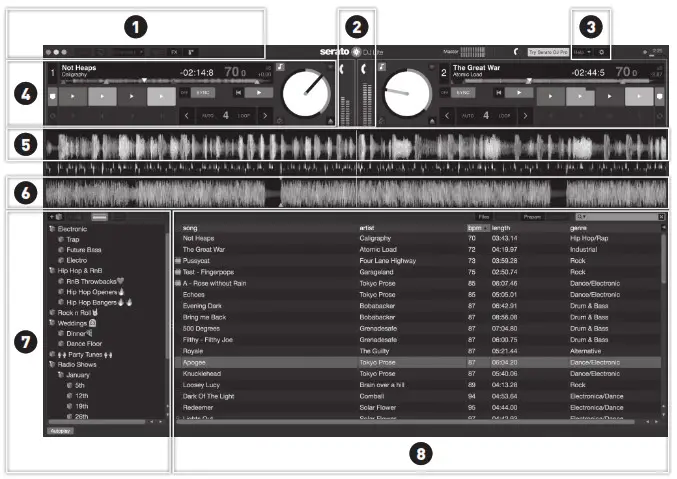Open the search options magnifier dropdown

pyautogui.click(x=581, y=217)
